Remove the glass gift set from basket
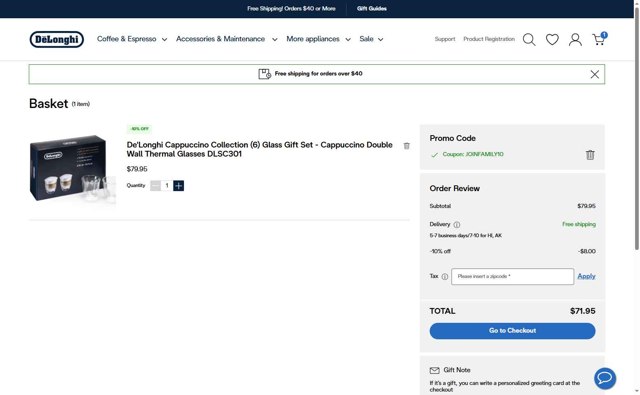This screenshot has width=640, height=395. pos(407,146)
